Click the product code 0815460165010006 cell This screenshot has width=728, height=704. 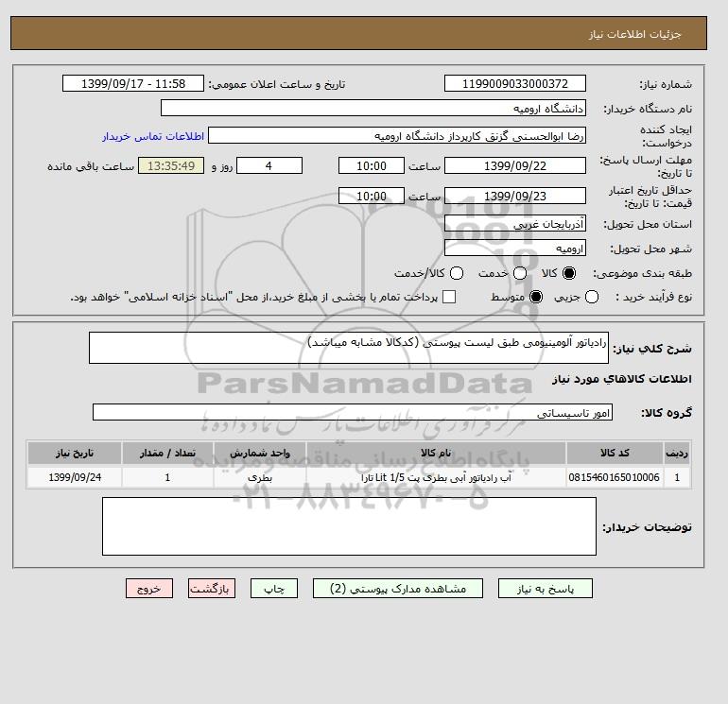(x=615, y=477)
